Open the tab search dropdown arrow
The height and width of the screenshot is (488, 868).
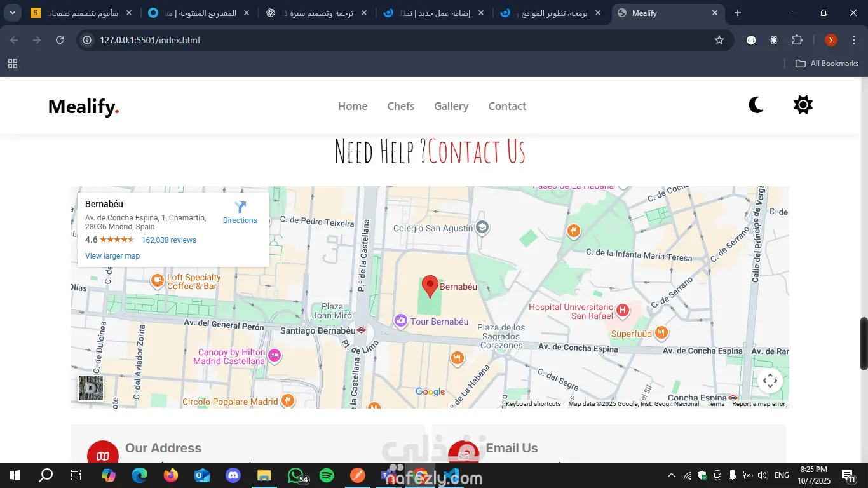pyautogui.click(x=14, y=13)
